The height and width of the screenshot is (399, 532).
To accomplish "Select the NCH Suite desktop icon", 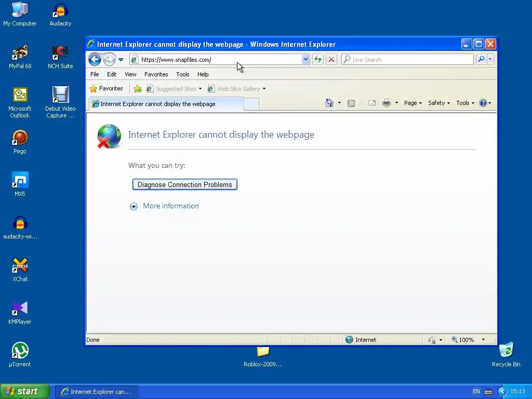I will [x=60, y=57].
